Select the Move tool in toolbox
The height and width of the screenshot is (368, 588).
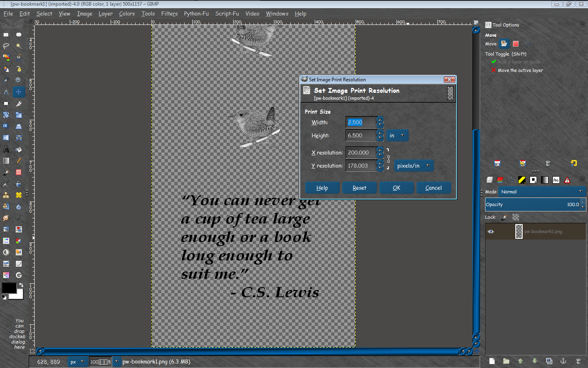tap(19, 92)
